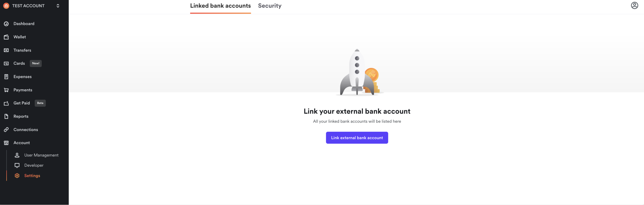Expand the TEST ACCOUNT switcher arrows
This screenshot has width=644, height=205.
(x=58, y=6)
